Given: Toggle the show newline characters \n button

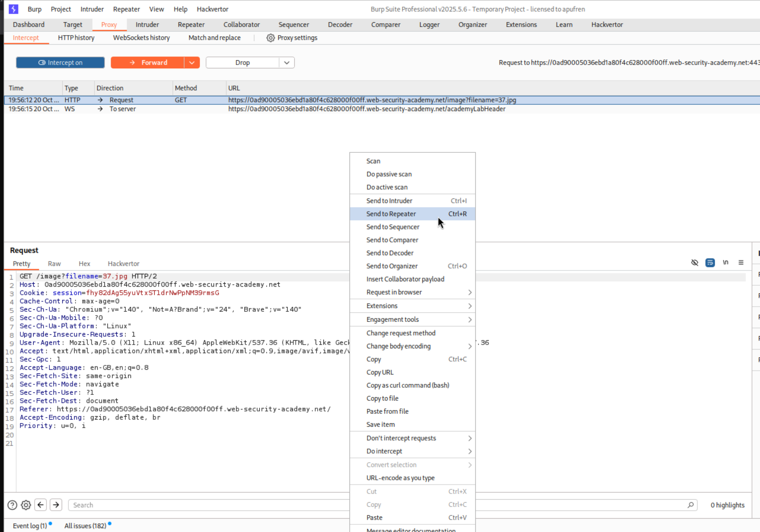Looking at the screenshot, I should (725, 262).
